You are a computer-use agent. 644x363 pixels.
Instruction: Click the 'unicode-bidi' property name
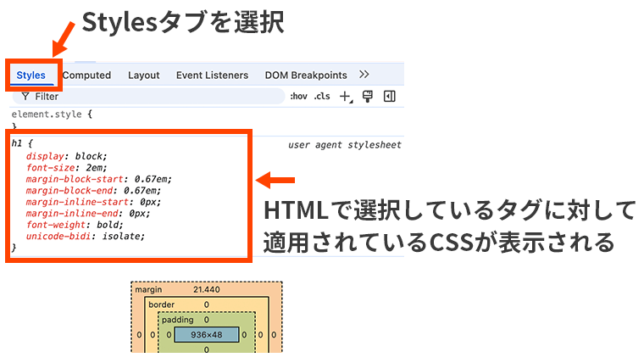click(58, 237)
